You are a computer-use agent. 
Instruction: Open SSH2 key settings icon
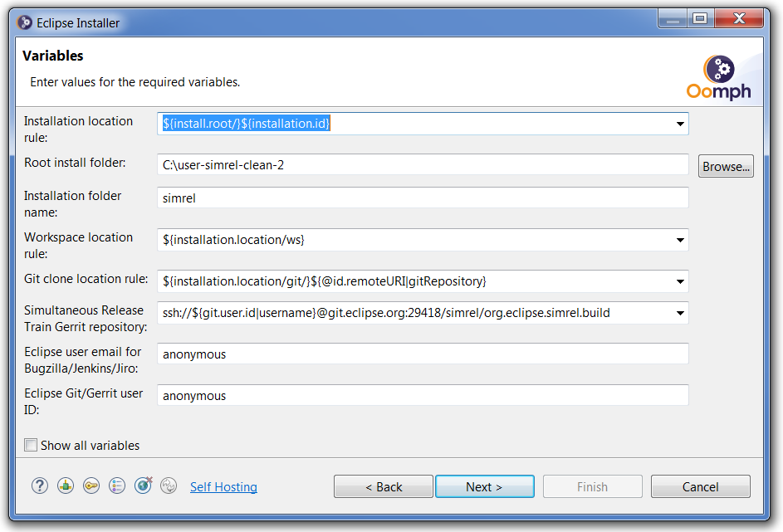pos(91,486)
